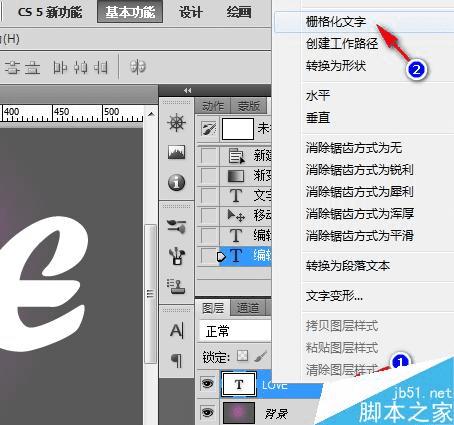The image size is (454, 425).
Task: Open the Brush Presets panel icon
Action: [x=176, y=227]
